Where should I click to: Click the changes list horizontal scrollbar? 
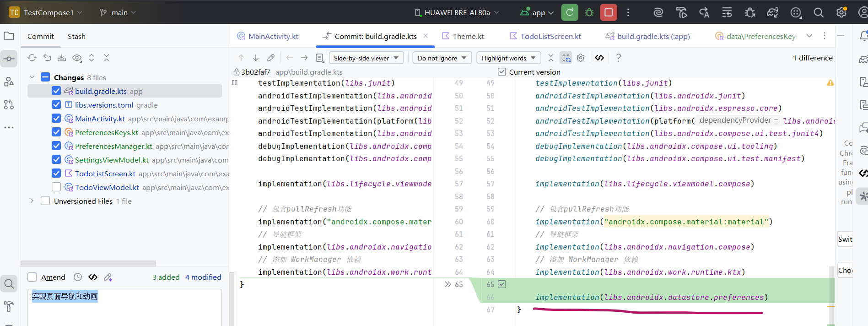point(88,263)
